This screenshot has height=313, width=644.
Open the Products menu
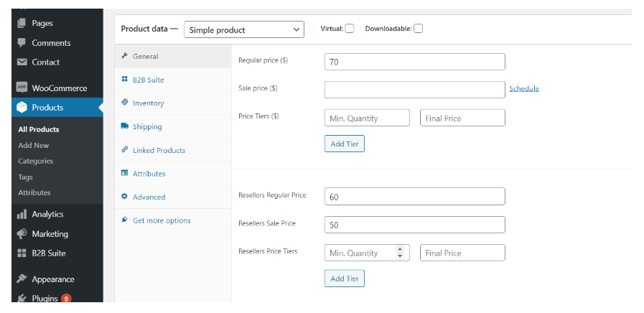[57, 107]
